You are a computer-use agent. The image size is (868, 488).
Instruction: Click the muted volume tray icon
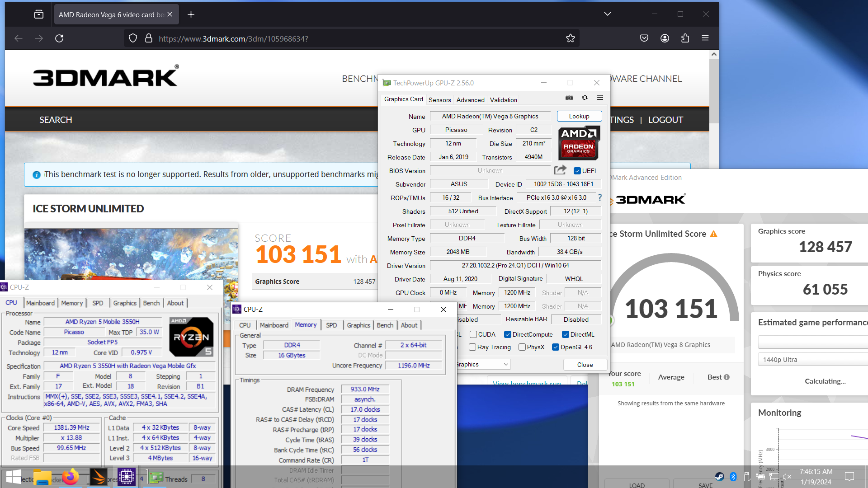(x=787, y=476)
